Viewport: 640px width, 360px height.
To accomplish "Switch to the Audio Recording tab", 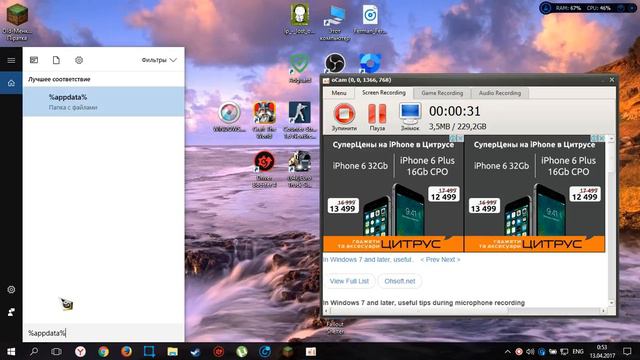I will pos(500,93).
